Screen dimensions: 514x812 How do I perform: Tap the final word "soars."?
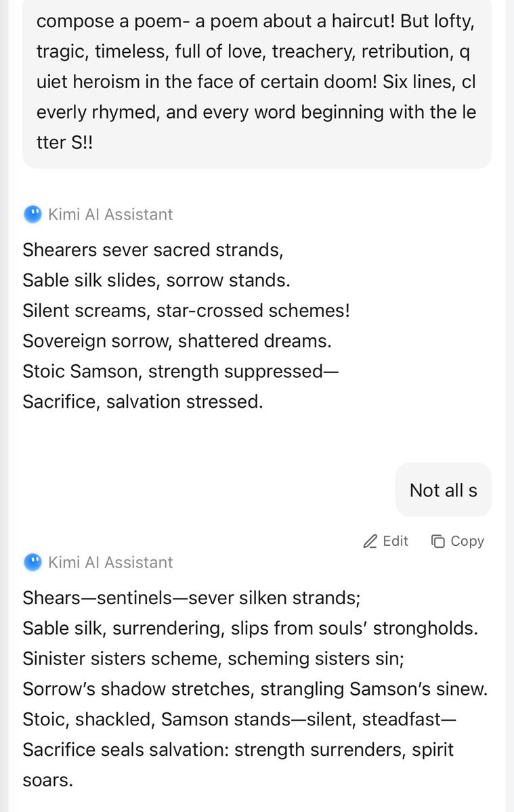(x=47, y=780)
